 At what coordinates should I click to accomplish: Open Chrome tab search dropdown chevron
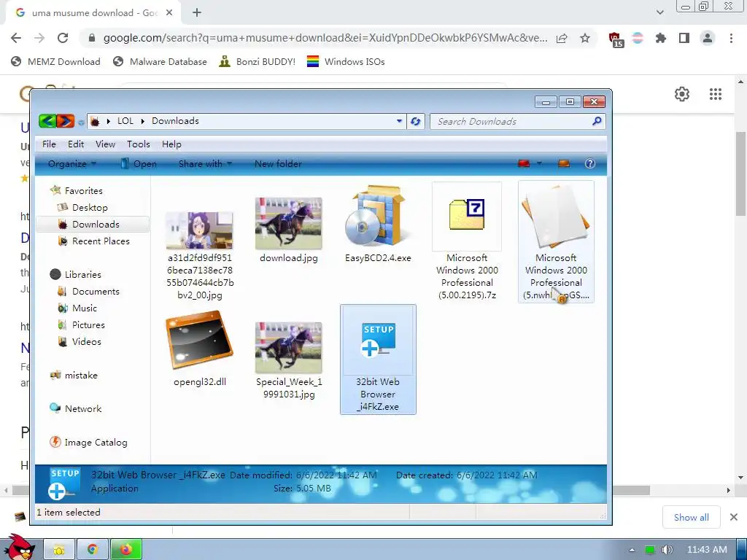point(659,12)
